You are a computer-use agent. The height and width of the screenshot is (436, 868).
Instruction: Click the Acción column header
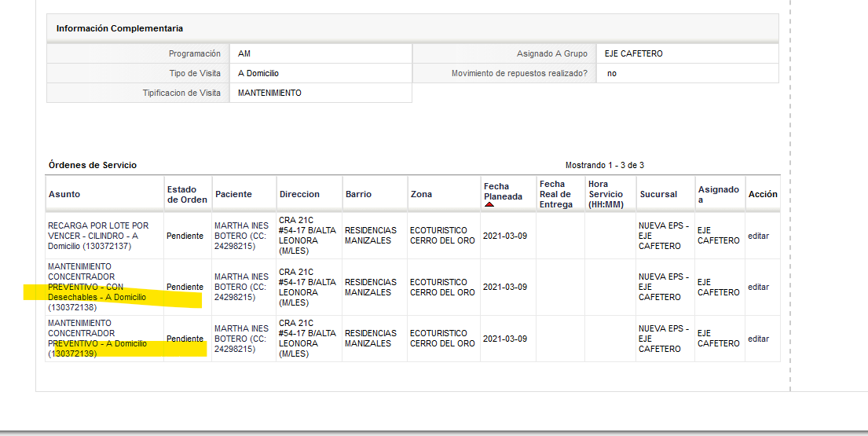click(763, 194)
